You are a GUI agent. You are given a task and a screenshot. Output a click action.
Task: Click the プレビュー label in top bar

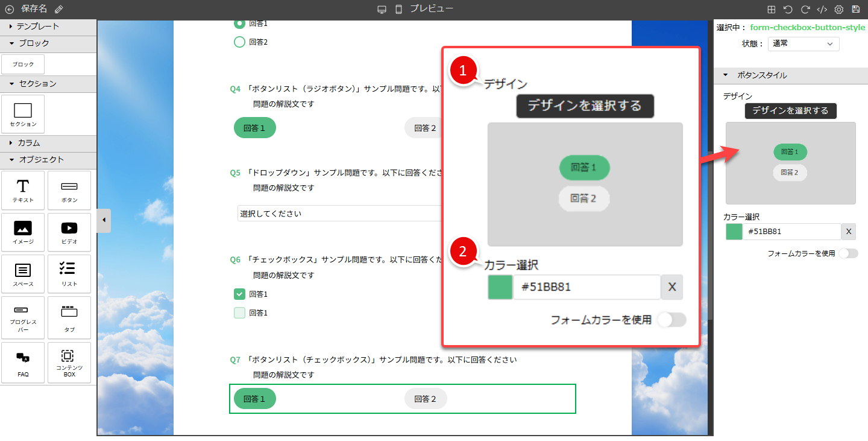pyautogui.click(x=431, y=8)
